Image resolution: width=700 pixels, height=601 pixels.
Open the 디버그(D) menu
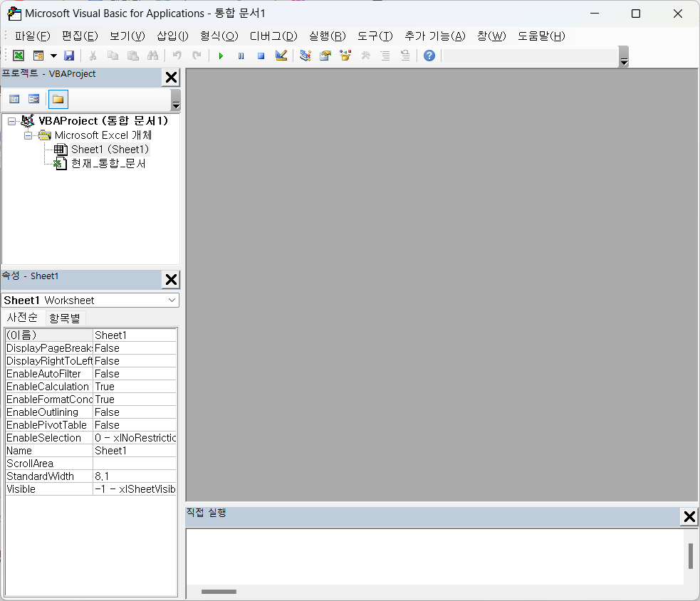point(273,36)
